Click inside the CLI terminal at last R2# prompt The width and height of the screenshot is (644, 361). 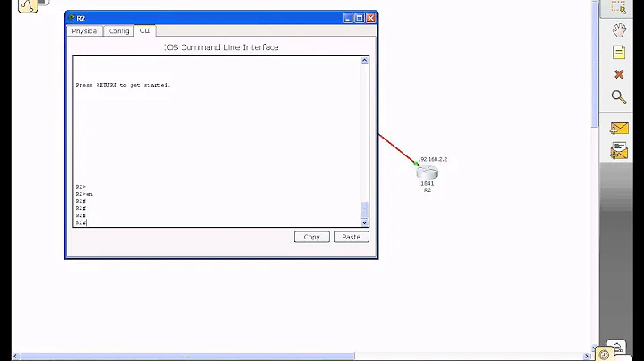[81, 222]
